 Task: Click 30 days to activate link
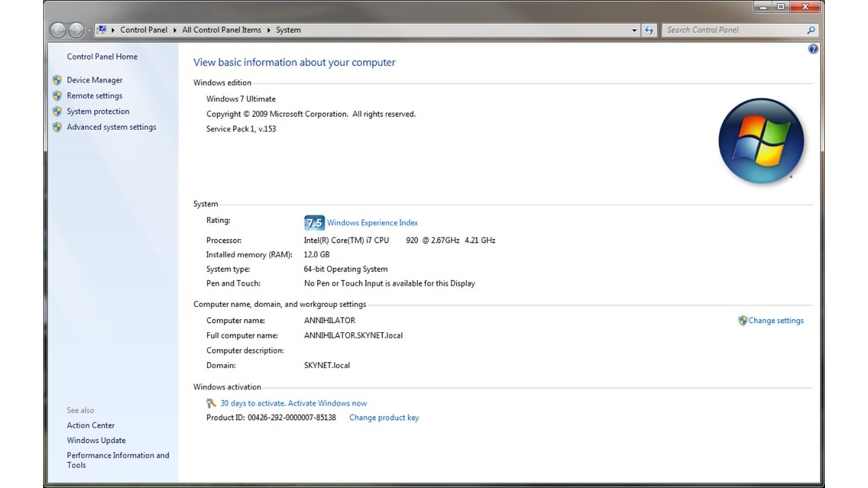294,403
